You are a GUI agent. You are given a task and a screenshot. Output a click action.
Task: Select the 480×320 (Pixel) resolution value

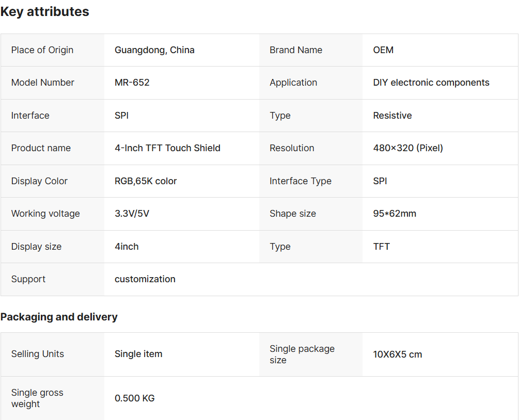407,148
